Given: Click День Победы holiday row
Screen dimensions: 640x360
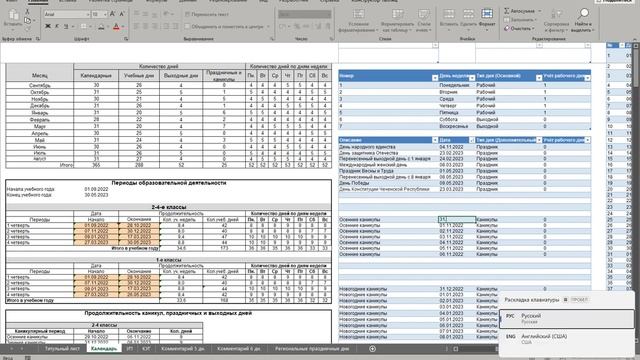Looking at the screenshot, I should (464, 183).
